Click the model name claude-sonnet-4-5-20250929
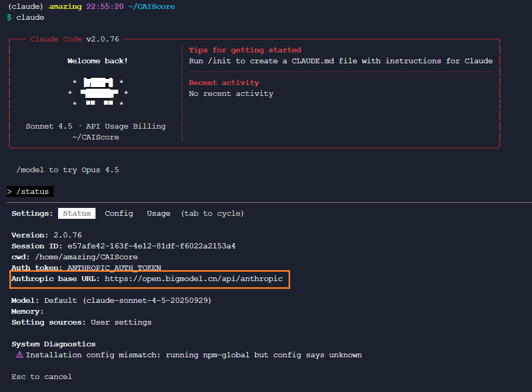This screenshot has height=392, width=532. [147, 300]
